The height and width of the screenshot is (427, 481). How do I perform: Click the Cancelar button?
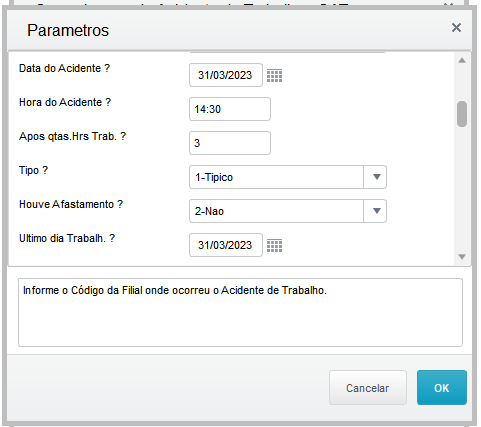(x=368, y=388)
